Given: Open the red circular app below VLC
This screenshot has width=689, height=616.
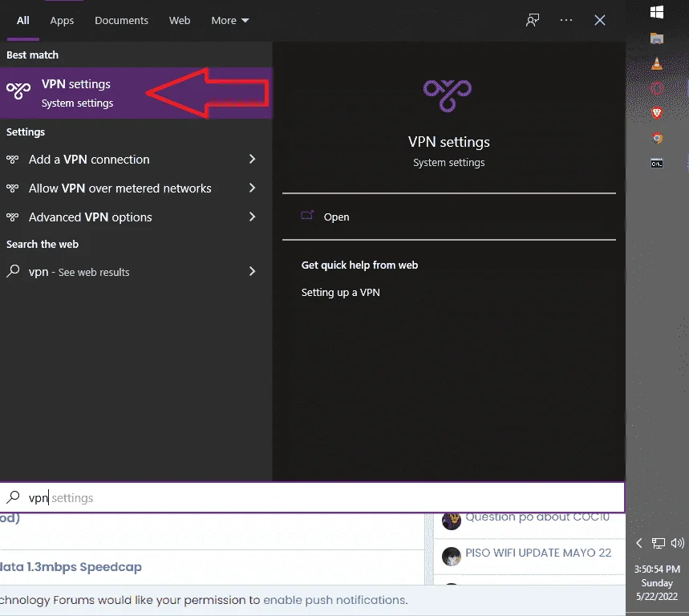Looking at the screenshot, I should tap(657, 88).
